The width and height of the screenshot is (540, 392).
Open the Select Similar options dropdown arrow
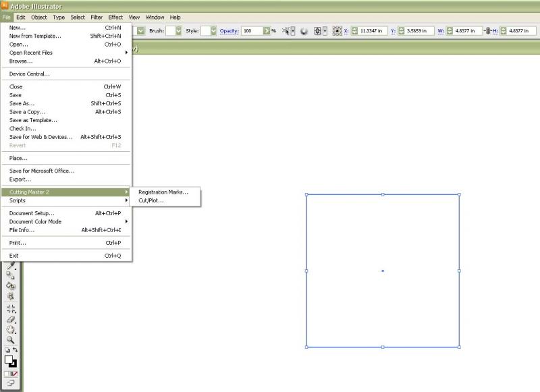click(x=293, y=31)
